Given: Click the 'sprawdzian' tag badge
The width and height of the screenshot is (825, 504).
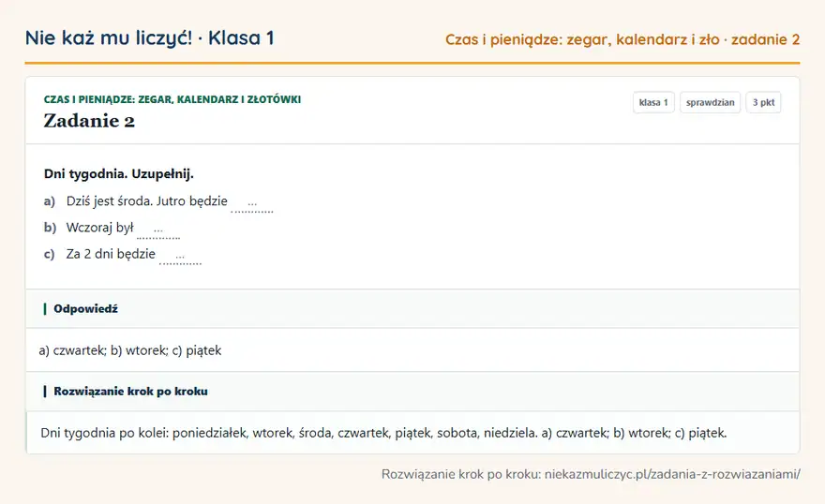Looking at the screenshot, I should (710, 102).
